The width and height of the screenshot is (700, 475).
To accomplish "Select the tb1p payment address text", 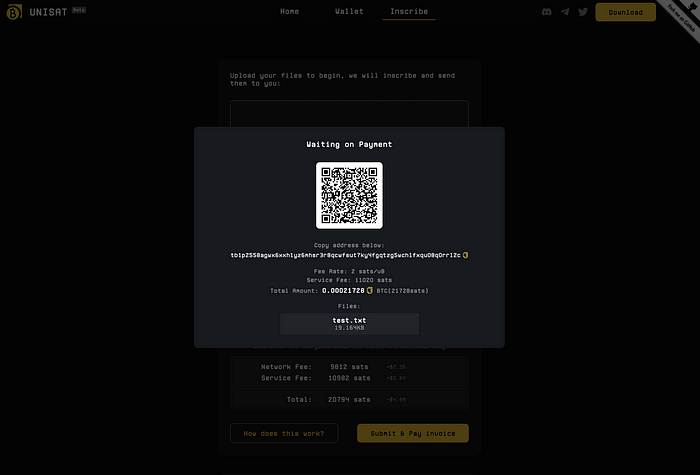I will [x=344, y=255].
